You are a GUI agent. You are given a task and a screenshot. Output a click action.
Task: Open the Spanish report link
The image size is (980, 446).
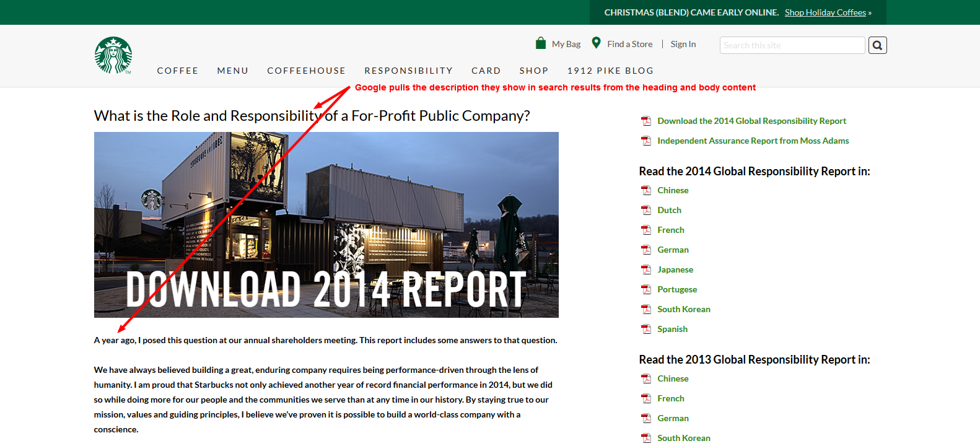pos(672,329)
